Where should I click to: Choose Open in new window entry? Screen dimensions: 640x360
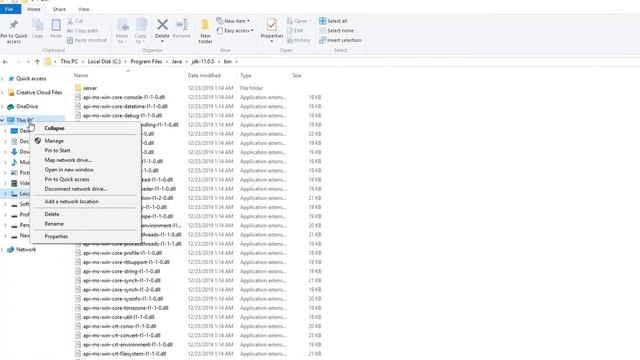click(x=69, y=170)
